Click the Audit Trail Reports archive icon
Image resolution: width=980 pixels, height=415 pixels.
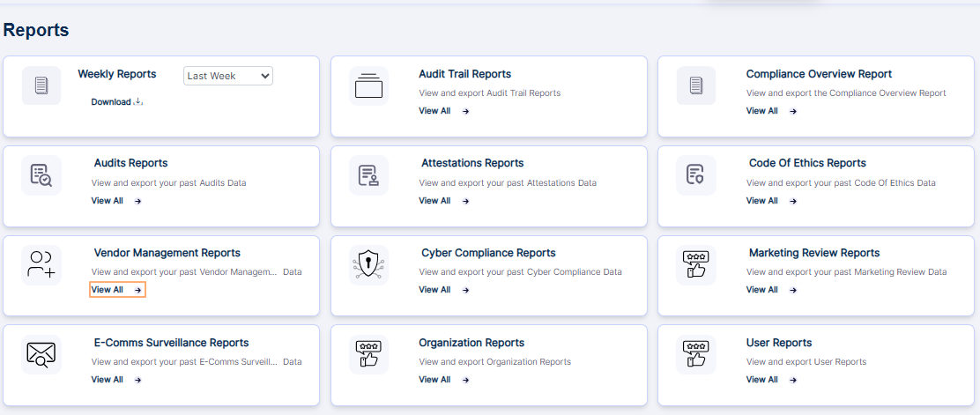point(368,85)
